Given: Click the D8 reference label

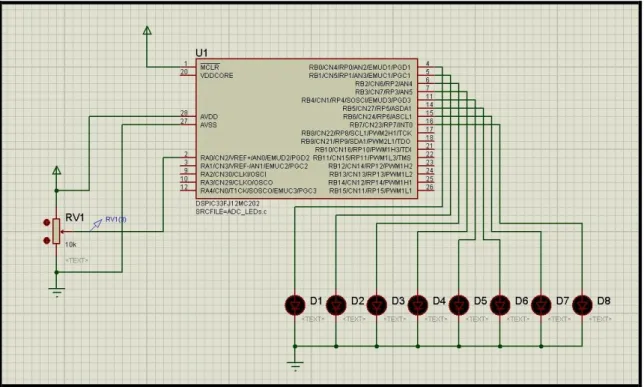Looking at the screenshot, I should (x=603, y=301).
